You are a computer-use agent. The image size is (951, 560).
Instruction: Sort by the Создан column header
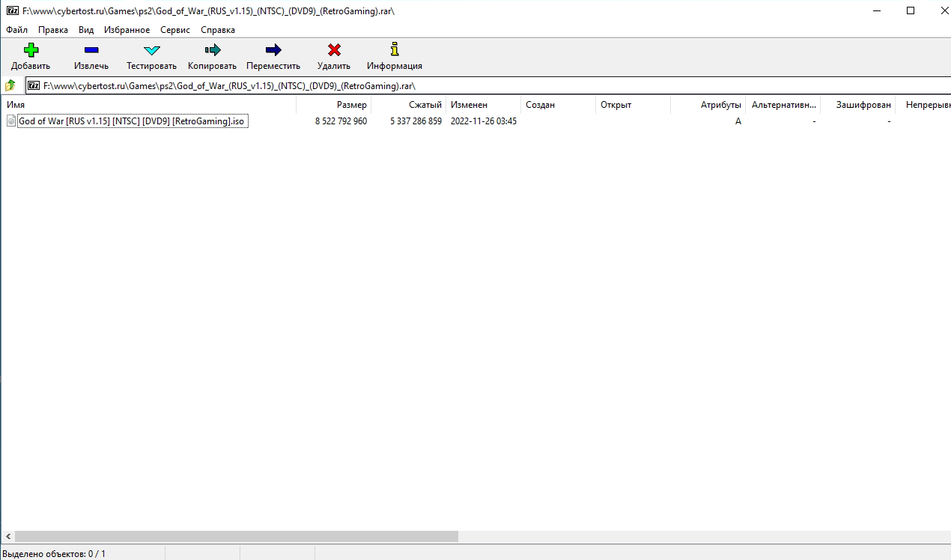[558, 105]
